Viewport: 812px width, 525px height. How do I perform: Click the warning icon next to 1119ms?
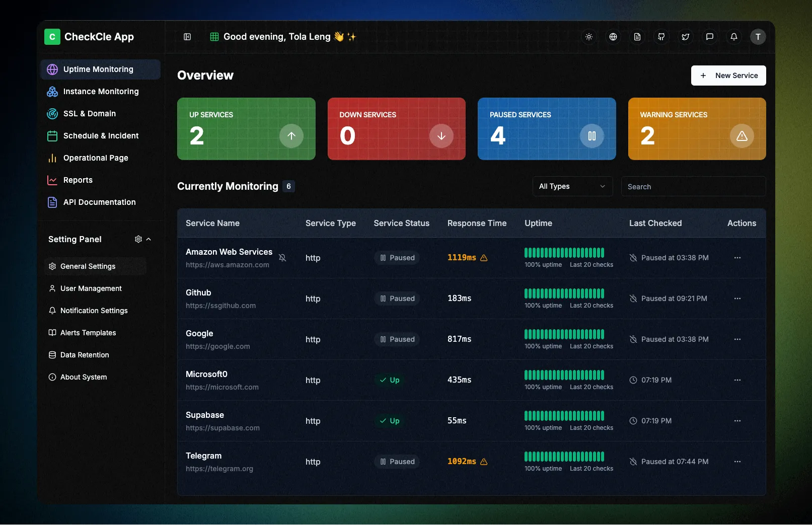(484, 258)
